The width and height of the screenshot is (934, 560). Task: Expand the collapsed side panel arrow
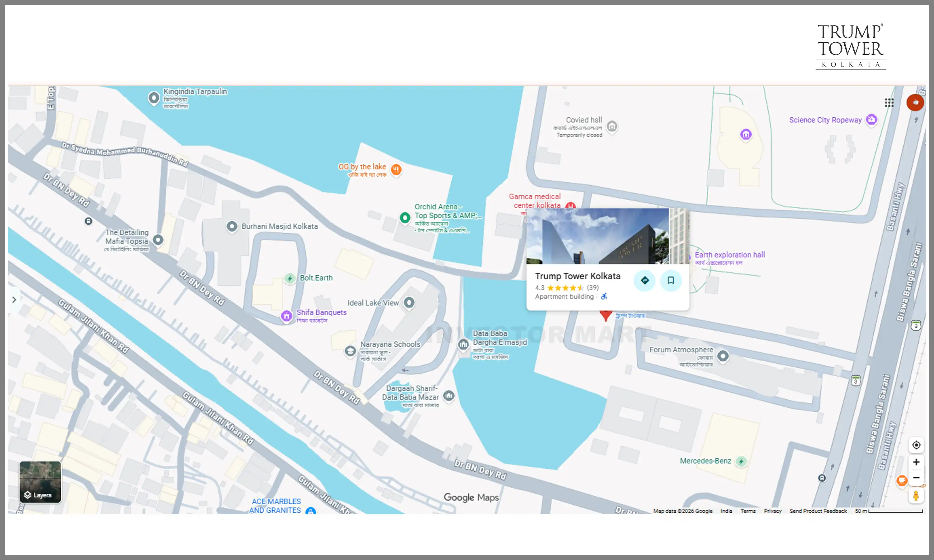14,300
